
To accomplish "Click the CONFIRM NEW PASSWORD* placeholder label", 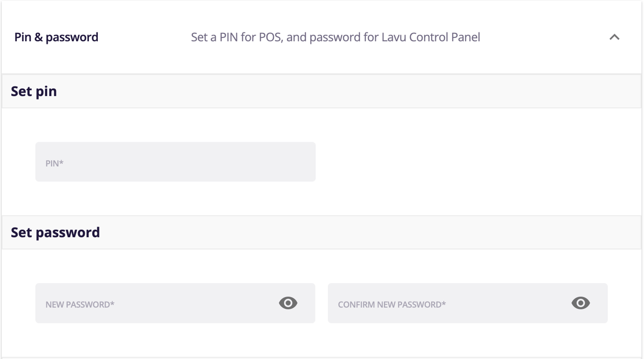I will pos(392,305).
